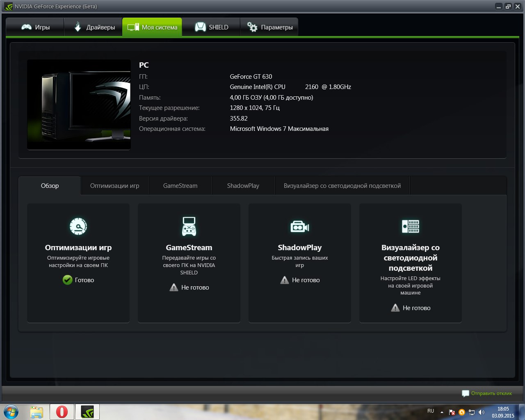Click the Optimization gauge icon
The image size is (525, 420).
click(x=78, y=226)
